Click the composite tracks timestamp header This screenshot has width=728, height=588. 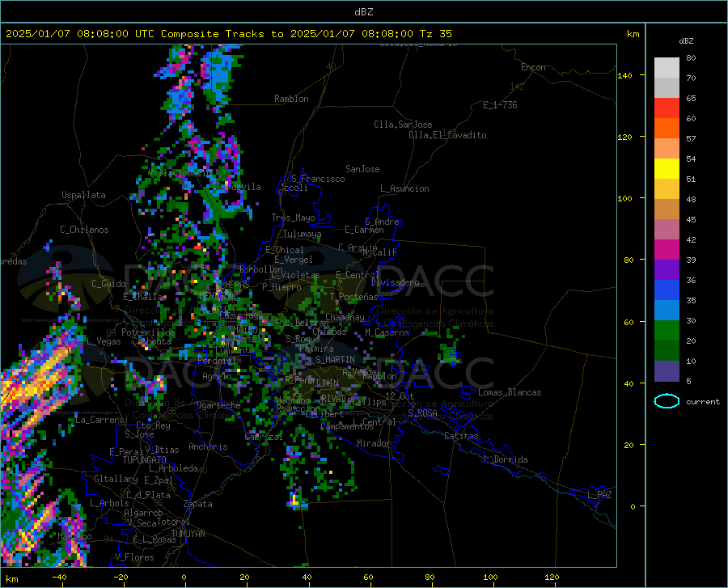(228, 34)
